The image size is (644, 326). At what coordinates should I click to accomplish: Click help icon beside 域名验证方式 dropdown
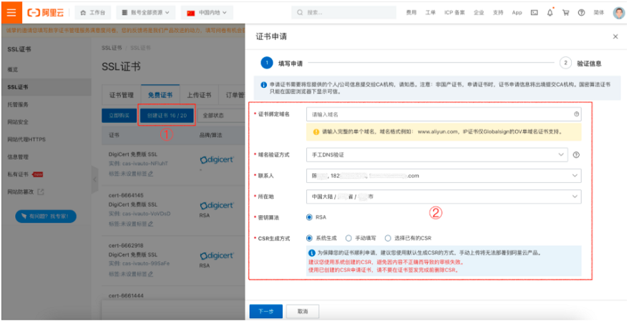click(575, 154)
